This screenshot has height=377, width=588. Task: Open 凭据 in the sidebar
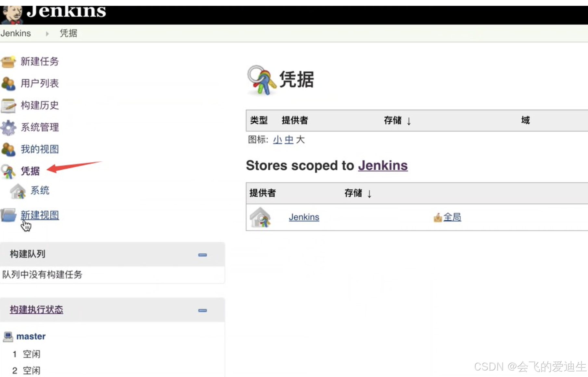30,171
